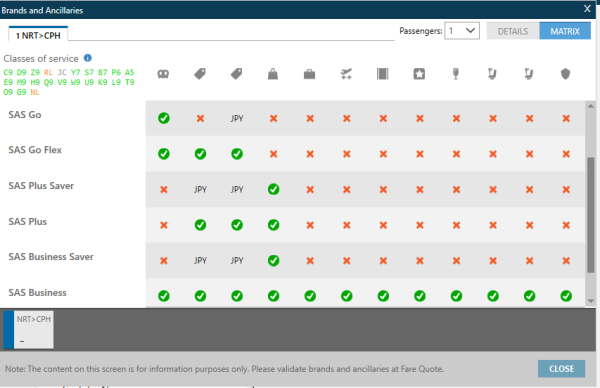Click SAS Plus red cross under pretzel icon
This screenshot has width=600, height=388.
tap(164, 225)
